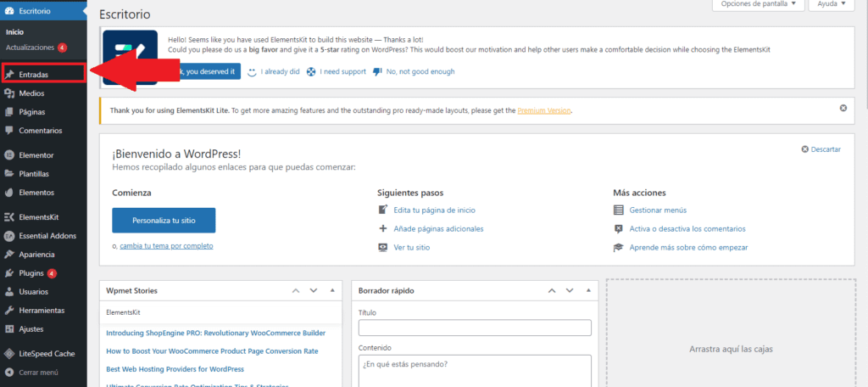
Task: Click the Descartar link
Action: click(x=826, y=149)
